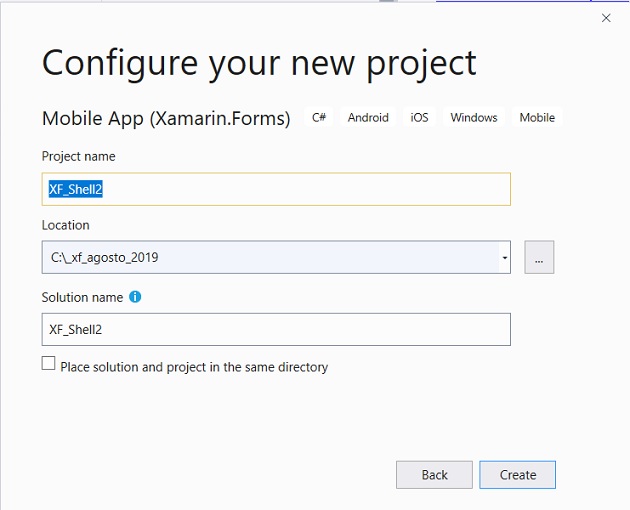630x510 pixels.
Task: Click the Place solution and project label
Action: coord(194,367)
